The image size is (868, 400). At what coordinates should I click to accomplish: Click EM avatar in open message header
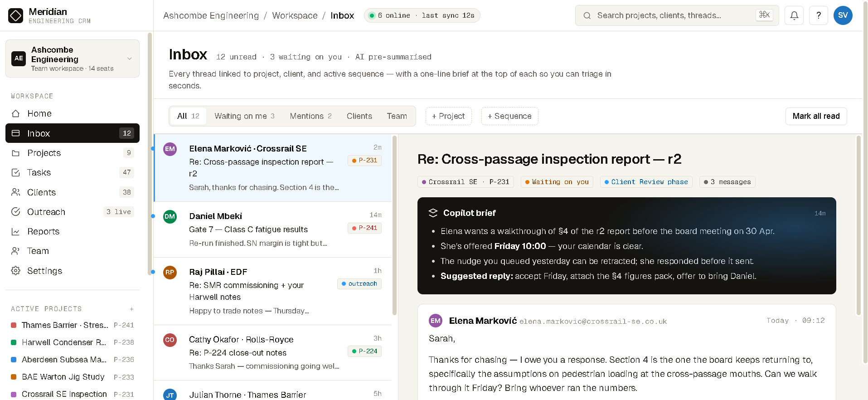tap(436, 321)
